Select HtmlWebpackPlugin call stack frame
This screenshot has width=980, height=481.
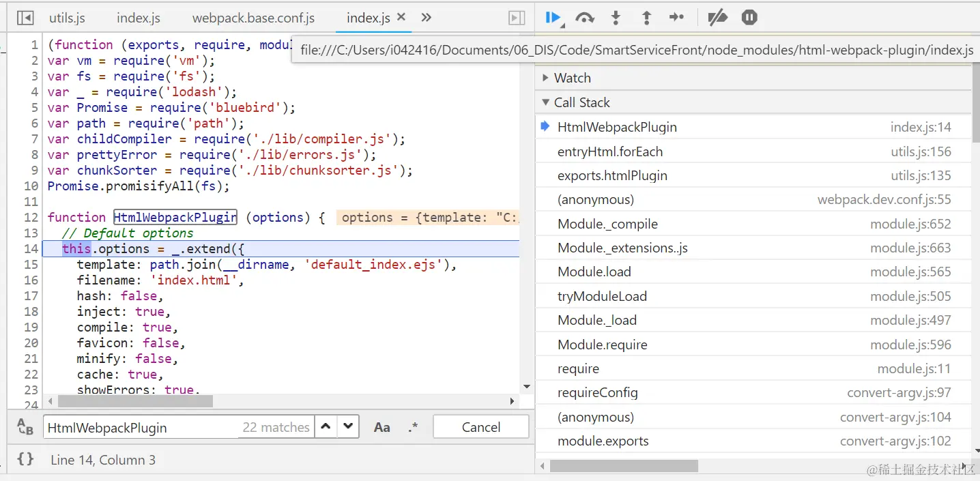click(753, 127)
